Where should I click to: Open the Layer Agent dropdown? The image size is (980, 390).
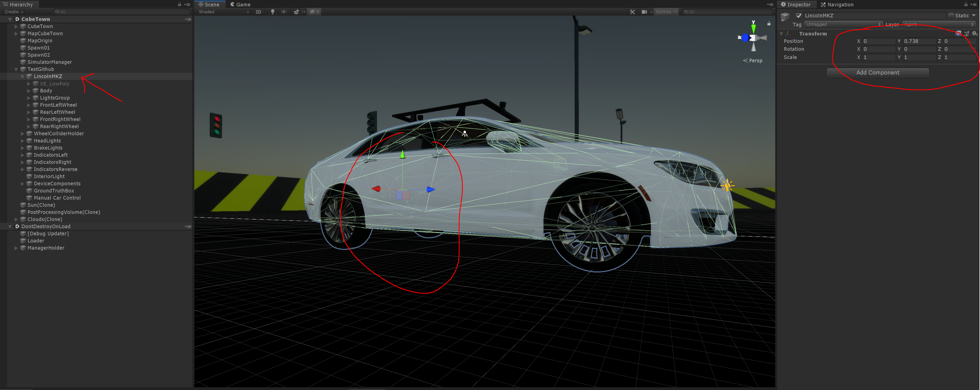(939, 25)
